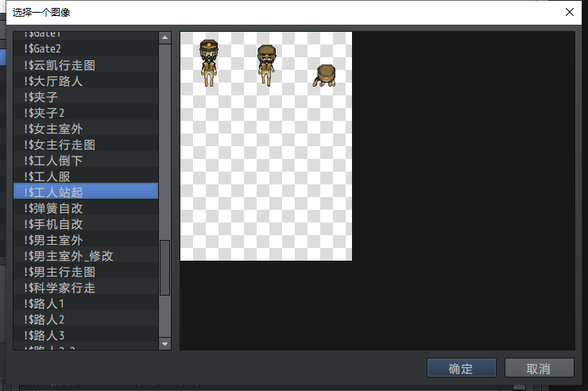Select the !$大厅路人 entry

coord(86,80)
